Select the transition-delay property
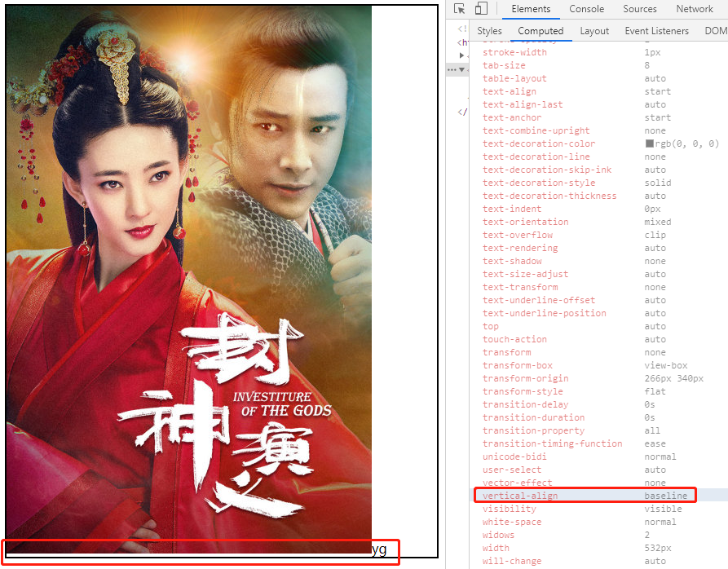This screenshot has width=728, height=569. point(525,404)
